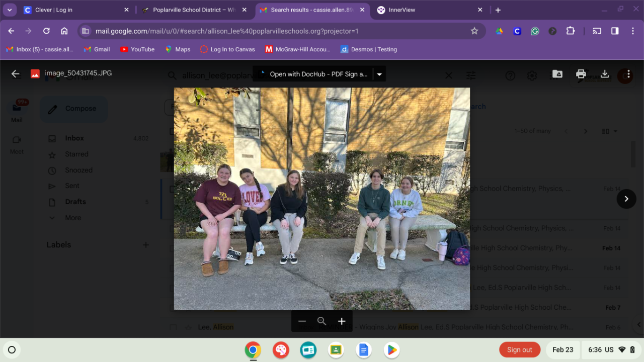Open with DocHub - PDF Sign

313,74
